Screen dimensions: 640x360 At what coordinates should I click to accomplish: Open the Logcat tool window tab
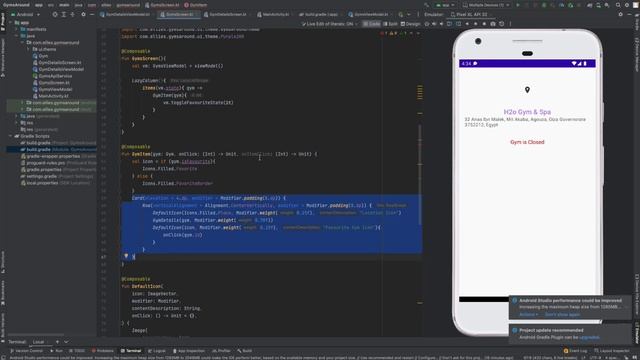tap(157, 351)
